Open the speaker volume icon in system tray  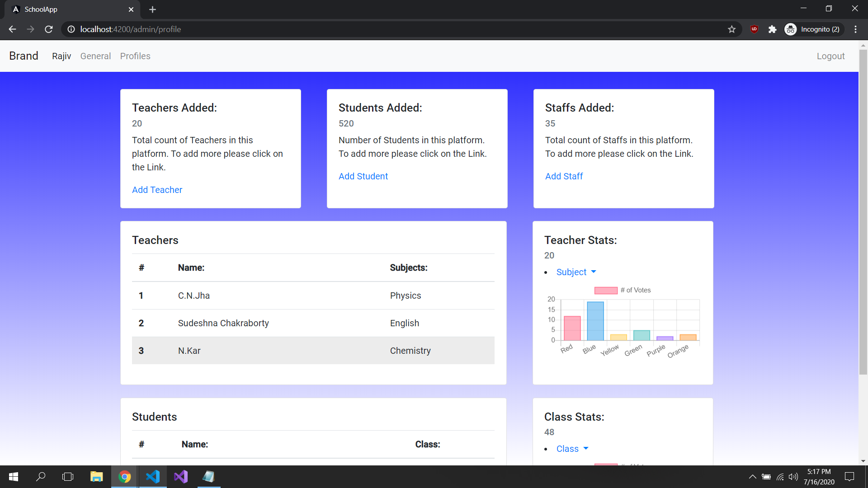[794, 476]
